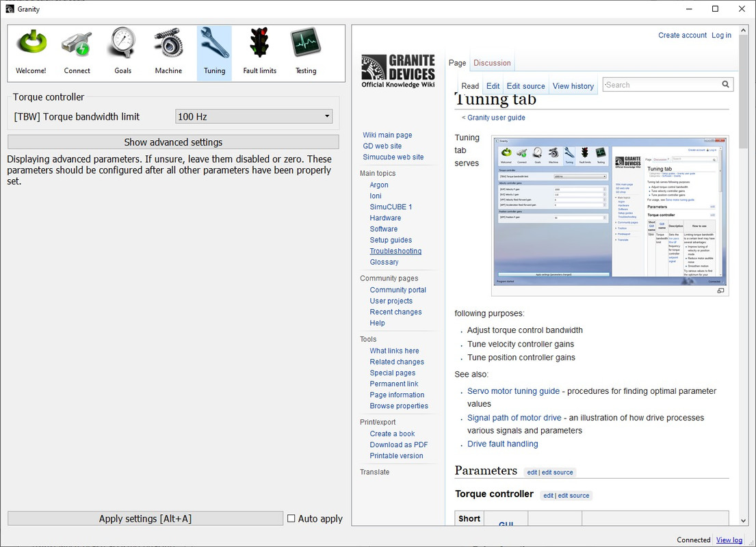This screenshot has width=756, height=547.
Task: Click the wiki search magnifier icon
Action: [x=725, y=84]
